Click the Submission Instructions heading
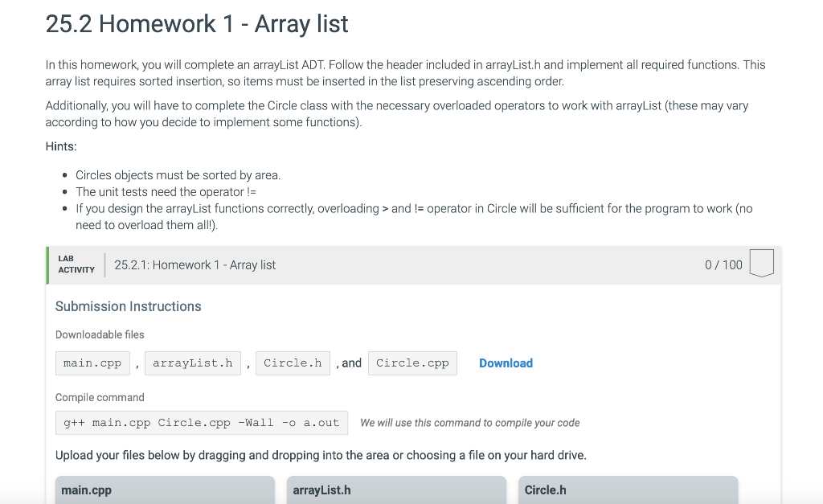823x504 pixels. pyautogui.click(x=128, y=306)
